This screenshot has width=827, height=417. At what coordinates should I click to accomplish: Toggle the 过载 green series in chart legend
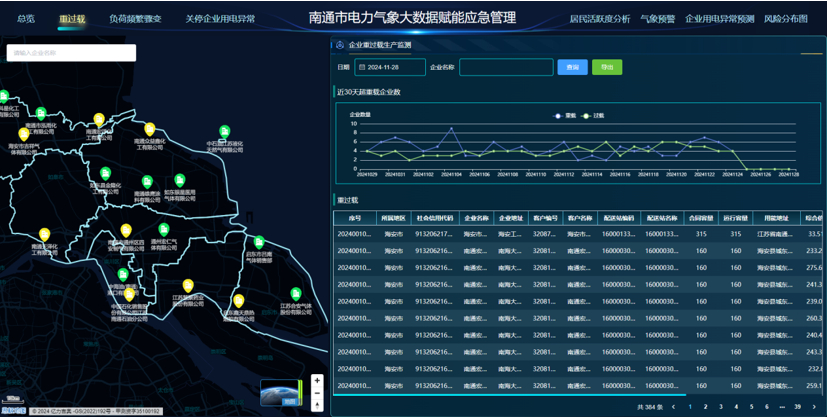(593, 115)
